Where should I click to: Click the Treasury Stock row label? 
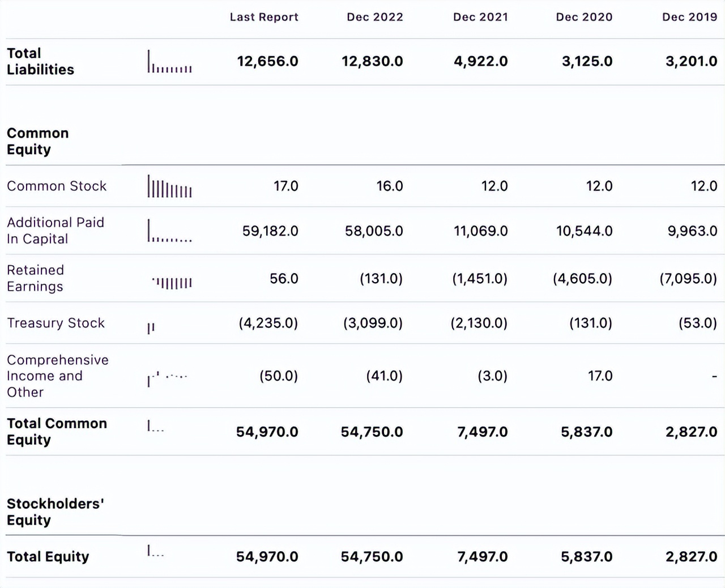coord(56,323)
